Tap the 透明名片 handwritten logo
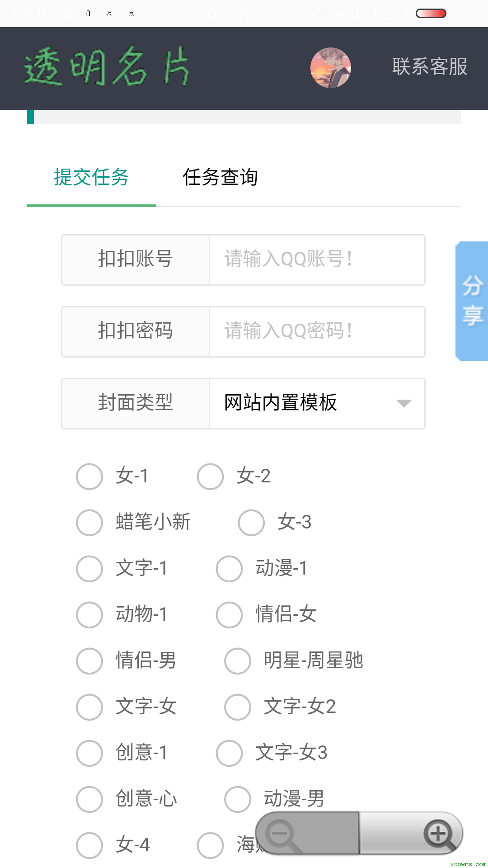The height and width of the screenshot is (868, 488). pyautogui.click(x=107, y=67)
